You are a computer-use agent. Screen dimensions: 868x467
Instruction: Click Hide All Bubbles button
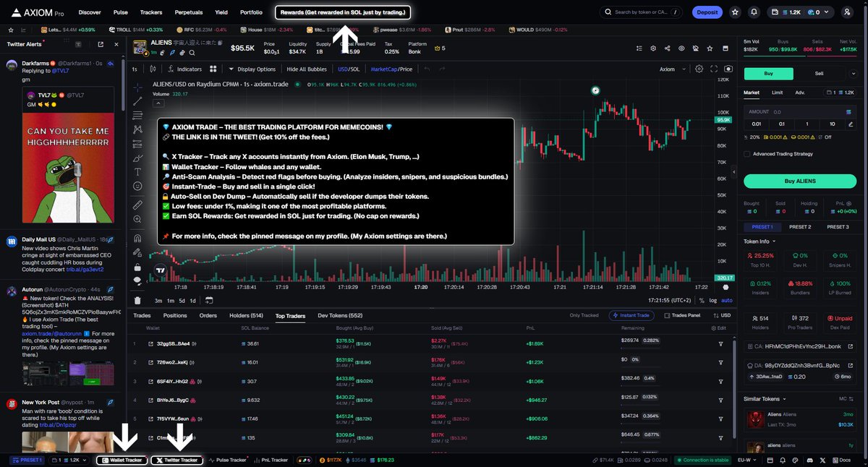tap(307, 69)
